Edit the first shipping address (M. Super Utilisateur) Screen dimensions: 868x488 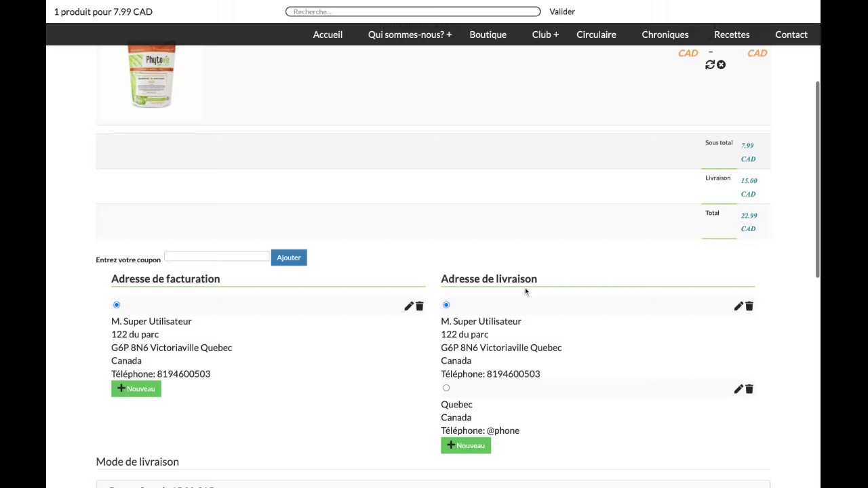pos(738,306)
